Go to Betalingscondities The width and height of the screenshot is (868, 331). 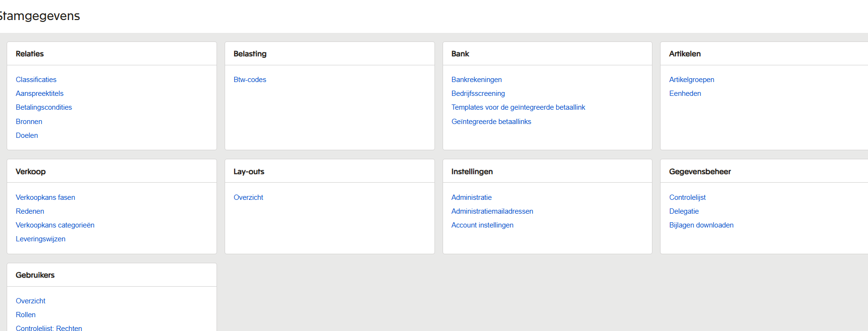(x=44, y=107)
